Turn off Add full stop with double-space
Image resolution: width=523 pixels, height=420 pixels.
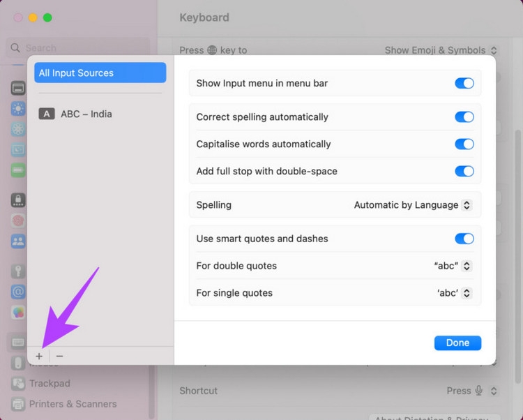(464, 171)
